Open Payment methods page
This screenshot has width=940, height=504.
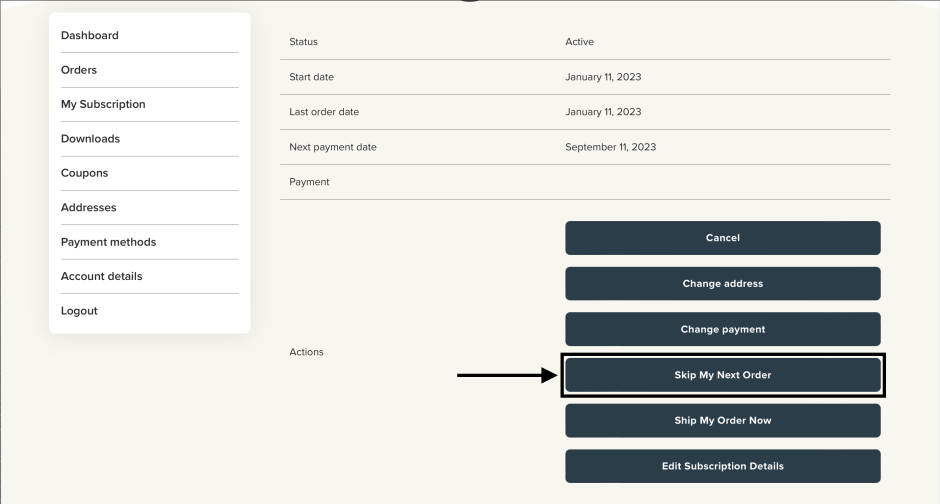click(x=108, y=242)
